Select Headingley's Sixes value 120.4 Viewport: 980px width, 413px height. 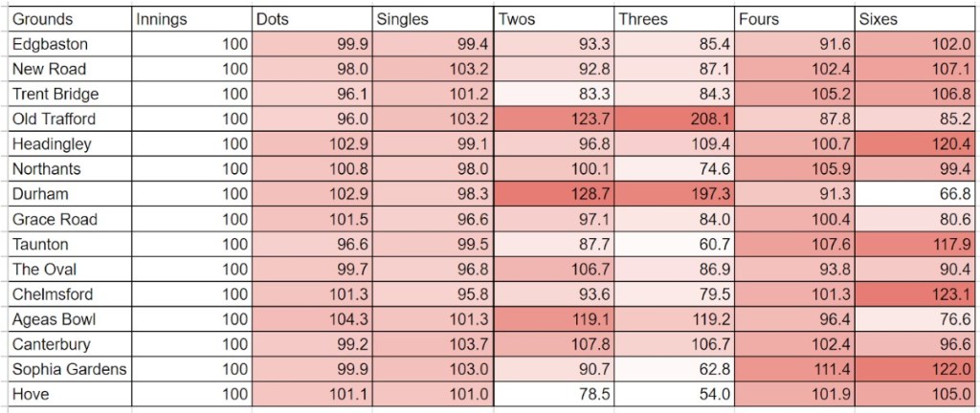pyautogui.click(x=915, y=144)
